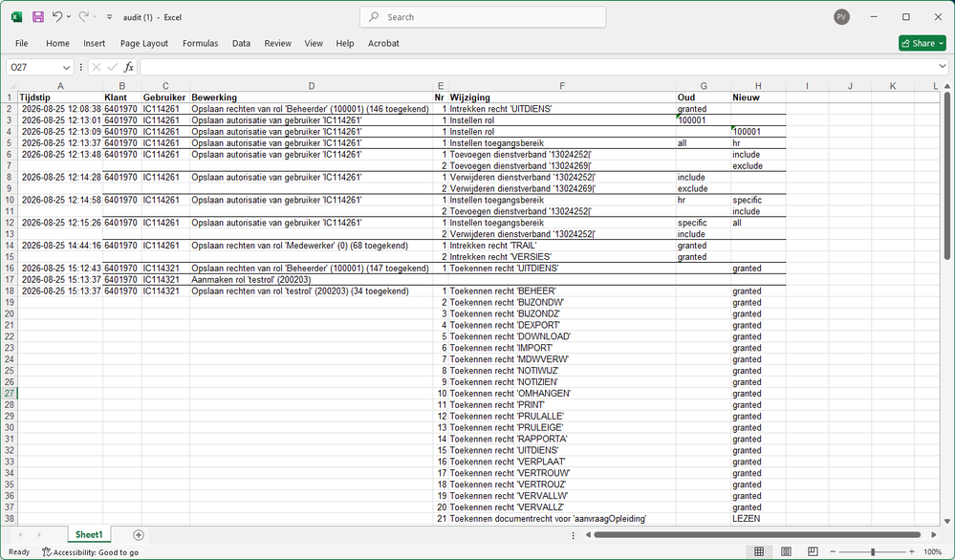Open the Undo history dropdown arrow
This screenshot has height=560, width=955.
tap(68, 17)
